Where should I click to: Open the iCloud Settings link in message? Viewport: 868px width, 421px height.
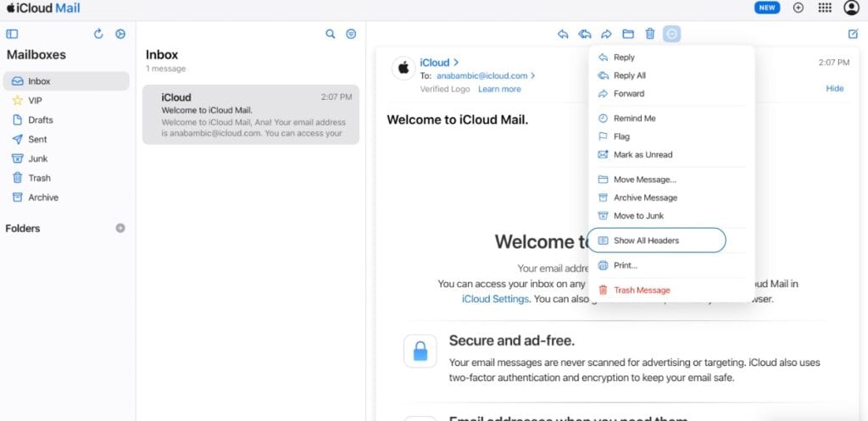495,299
